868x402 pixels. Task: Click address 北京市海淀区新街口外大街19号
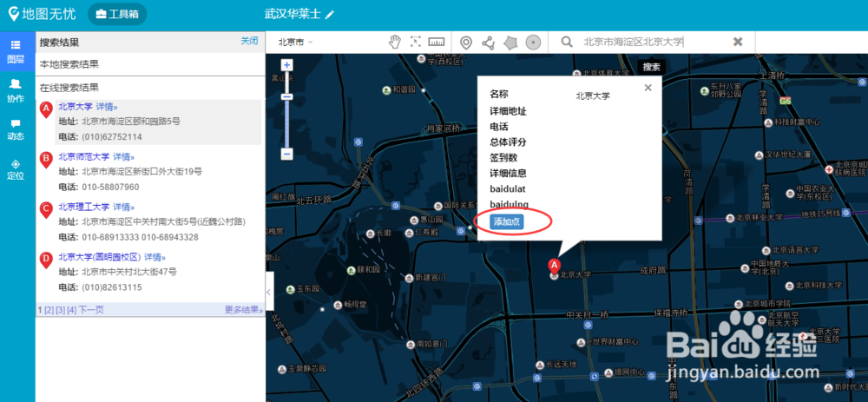tap(141, 172)
